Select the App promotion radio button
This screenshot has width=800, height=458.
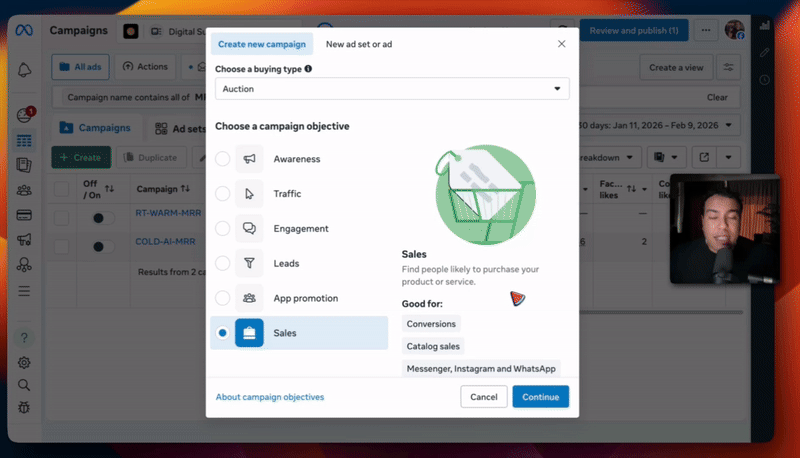point(222,298)
